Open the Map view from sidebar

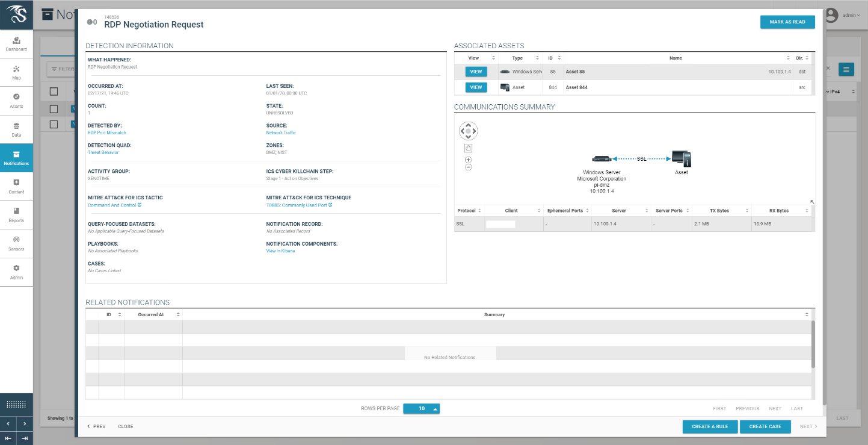tap(16, 72)
